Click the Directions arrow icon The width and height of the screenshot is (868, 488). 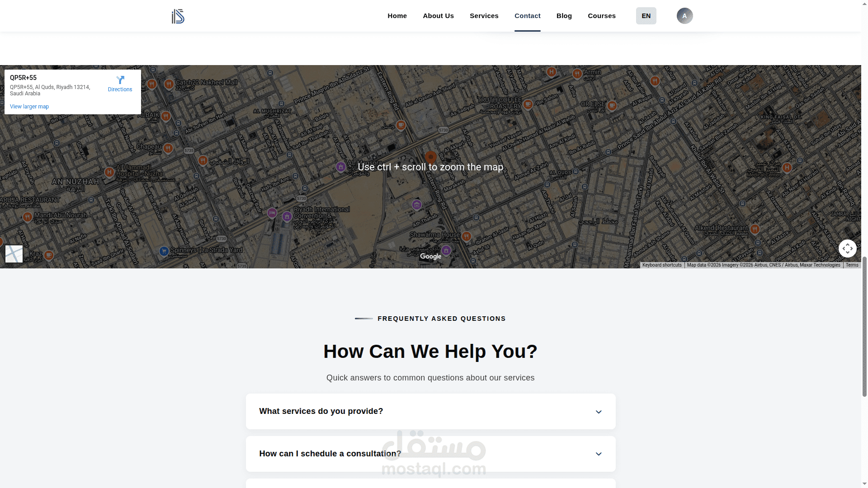pos(120,80)
